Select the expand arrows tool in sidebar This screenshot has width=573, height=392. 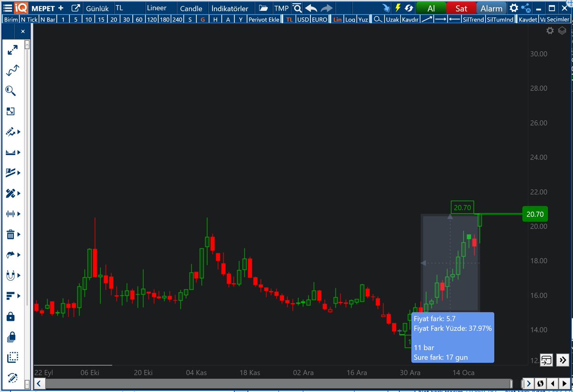click(x=12, y=50)
